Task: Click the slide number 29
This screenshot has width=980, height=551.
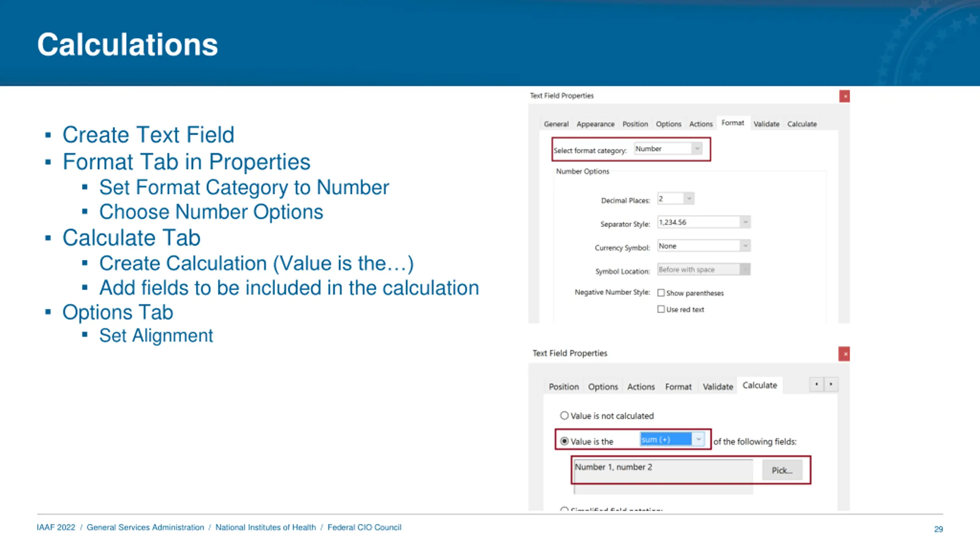Action: (938, 529)
